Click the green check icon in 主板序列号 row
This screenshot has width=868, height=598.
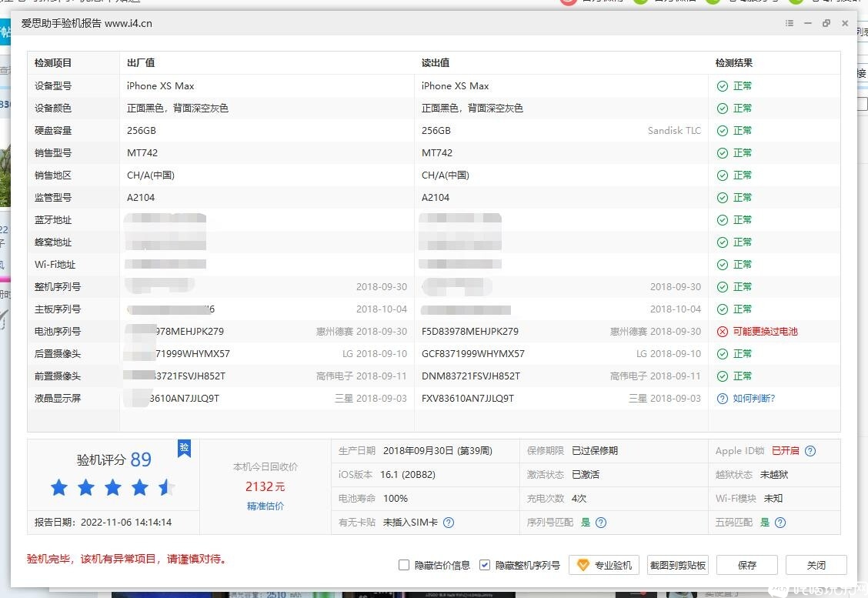click(x=723, y=309)
